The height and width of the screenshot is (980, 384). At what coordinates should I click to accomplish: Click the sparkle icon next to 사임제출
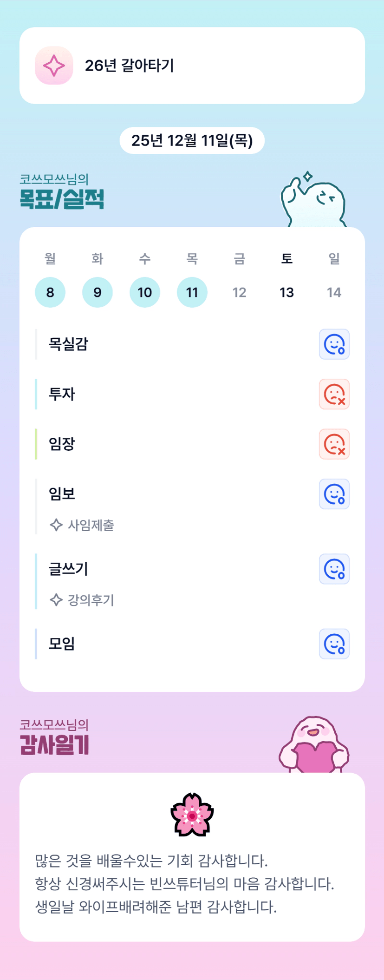click(x=56, y=525)
